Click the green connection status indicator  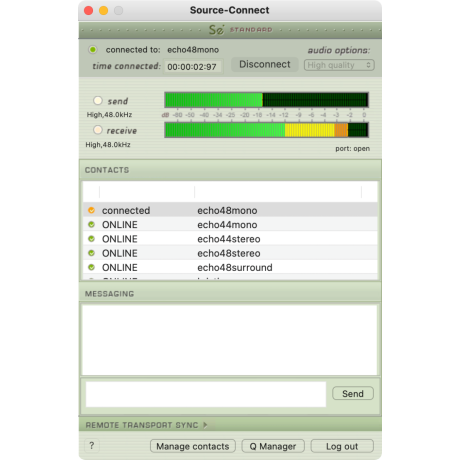click(92, 50)
